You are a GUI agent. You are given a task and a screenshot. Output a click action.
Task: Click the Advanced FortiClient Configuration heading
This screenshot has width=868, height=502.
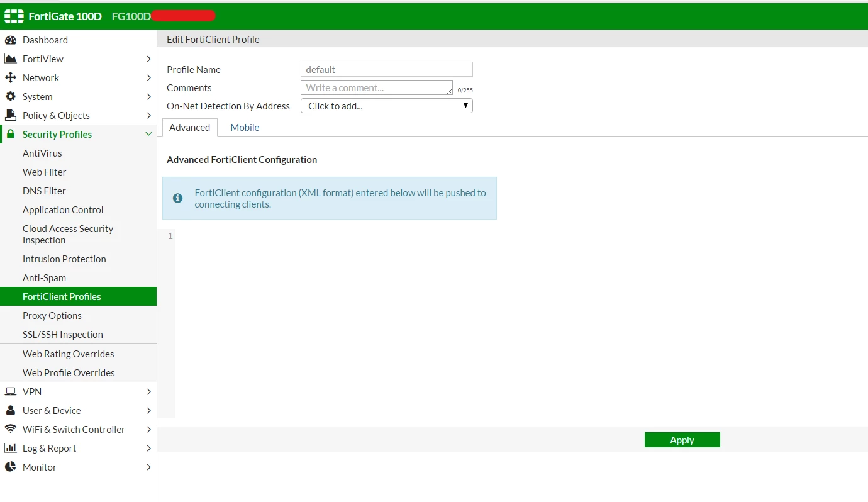pyautogui.click(x=242, y=160)
